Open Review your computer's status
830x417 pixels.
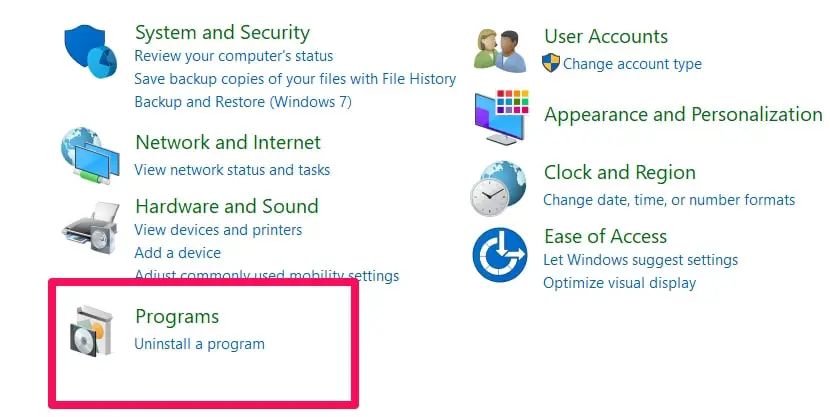point(233,56)
